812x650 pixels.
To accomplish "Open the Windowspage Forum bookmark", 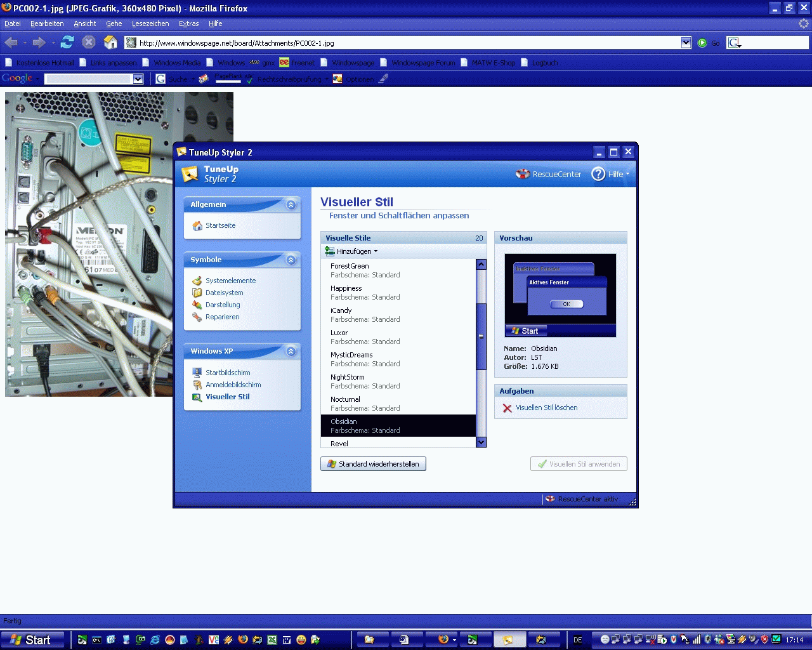I will coord(417,63).
